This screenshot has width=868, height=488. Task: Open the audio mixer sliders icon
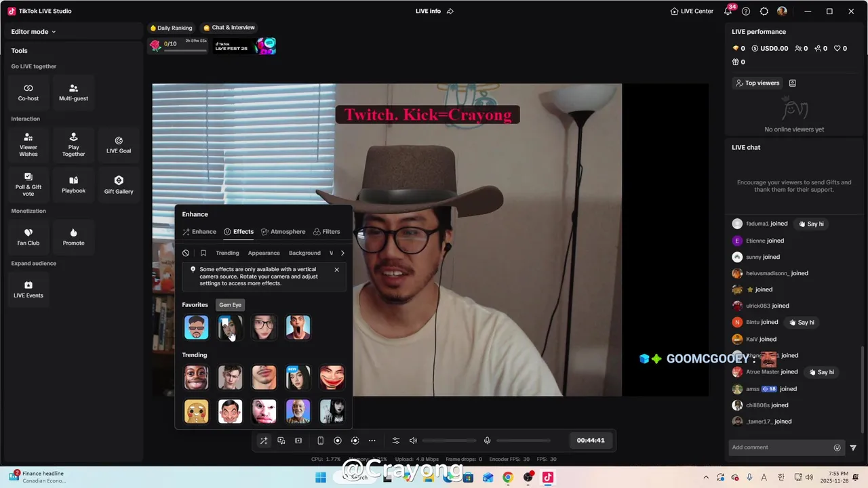(x=396, y=441)
